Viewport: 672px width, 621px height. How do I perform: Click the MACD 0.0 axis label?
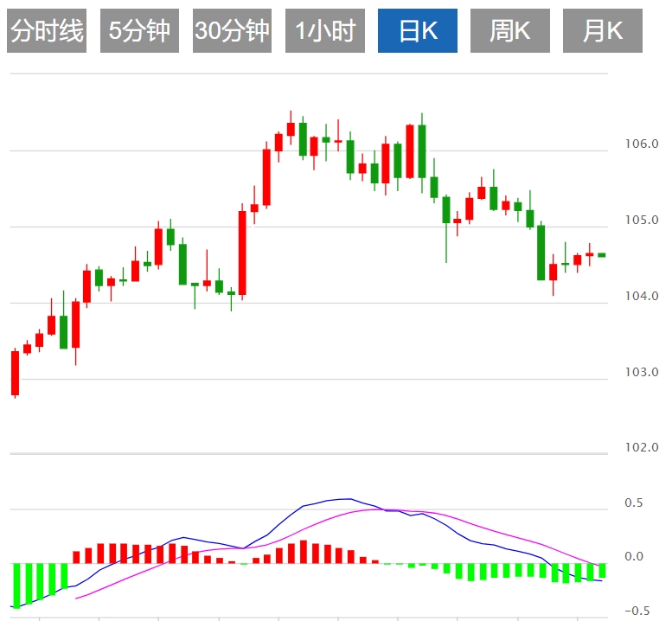[634, 557]
